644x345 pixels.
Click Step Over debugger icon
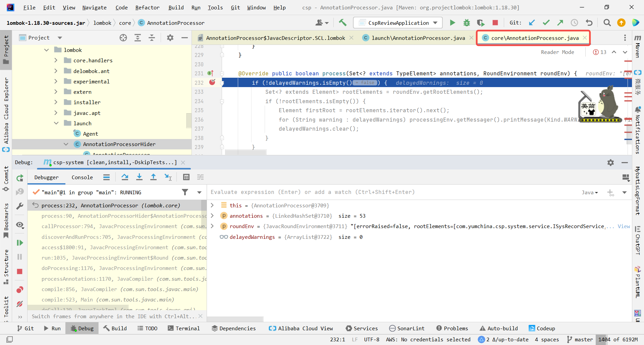click(x=125, y=177)
